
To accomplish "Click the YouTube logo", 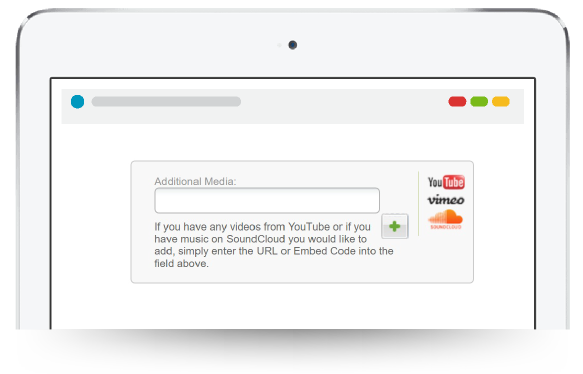I will click(x=446, y=182).
